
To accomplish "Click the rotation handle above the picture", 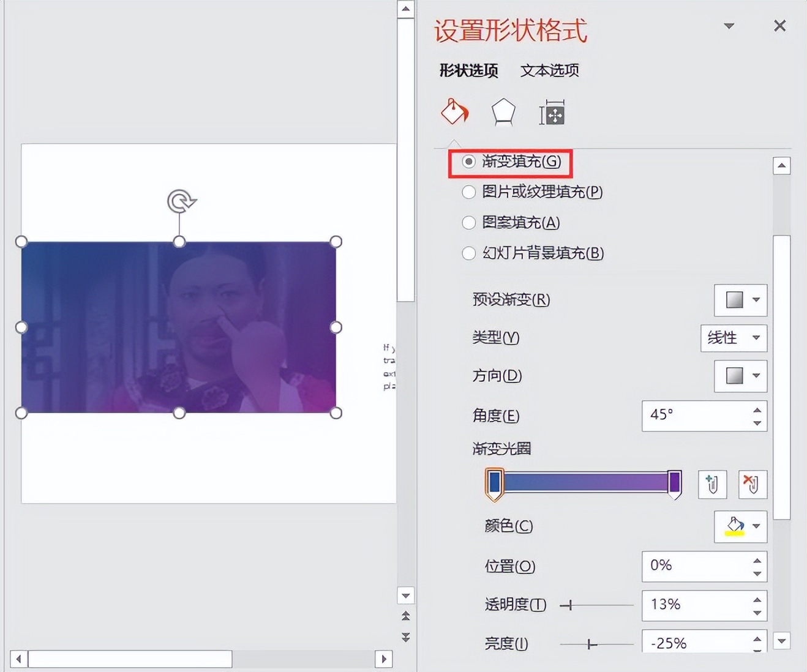I will click(x=181, y=201).
